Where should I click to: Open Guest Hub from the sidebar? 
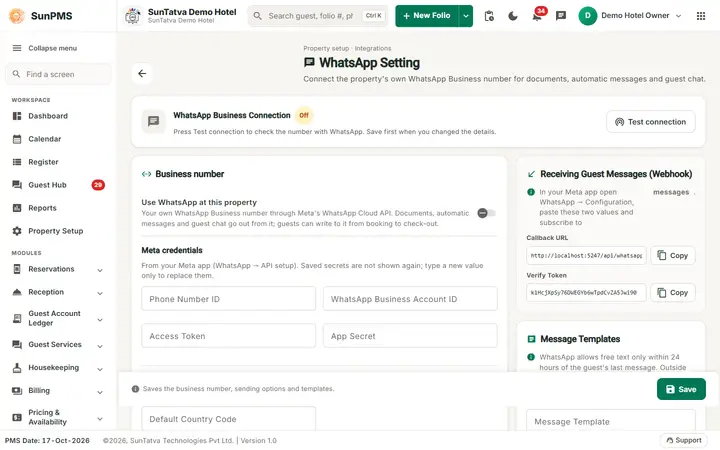click(58, 185)
